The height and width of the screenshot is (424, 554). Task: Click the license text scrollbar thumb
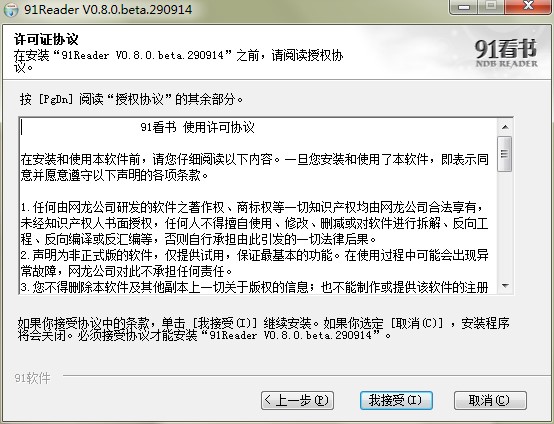point(505,154)
